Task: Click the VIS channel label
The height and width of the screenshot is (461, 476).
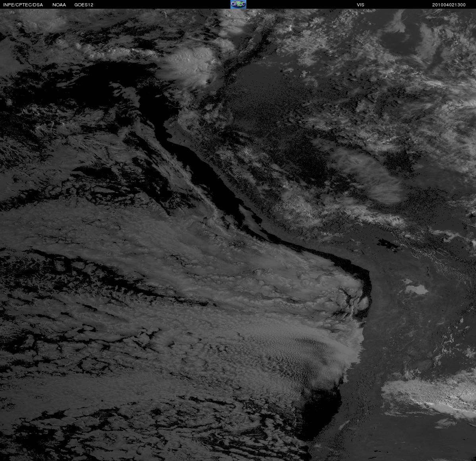Action: tap(360, 5)
